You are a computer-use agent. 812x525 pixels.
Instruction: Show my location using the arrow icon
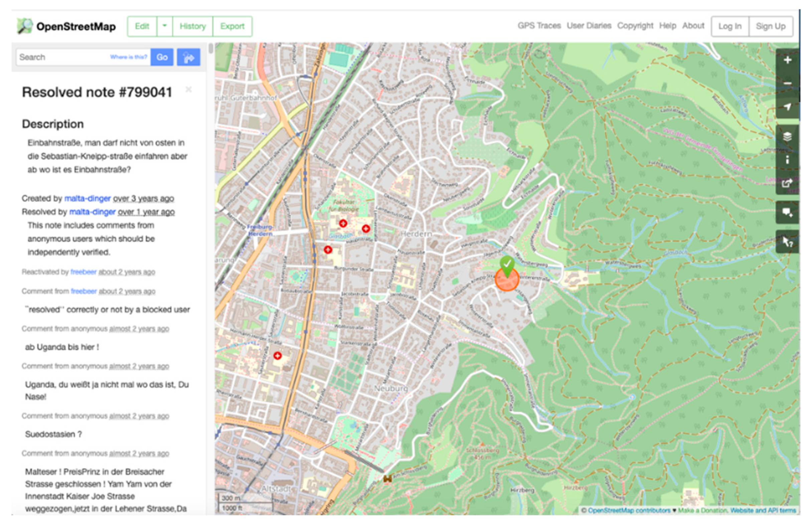tap(787, 107)
